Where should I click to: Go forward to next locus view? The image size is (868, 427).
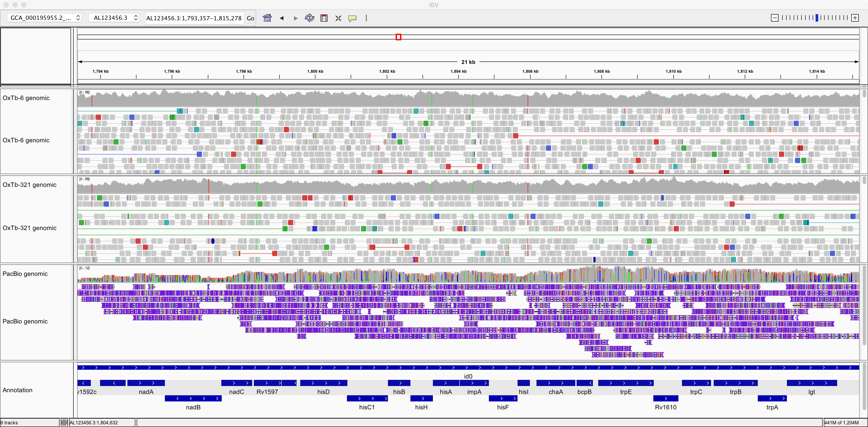296,18
